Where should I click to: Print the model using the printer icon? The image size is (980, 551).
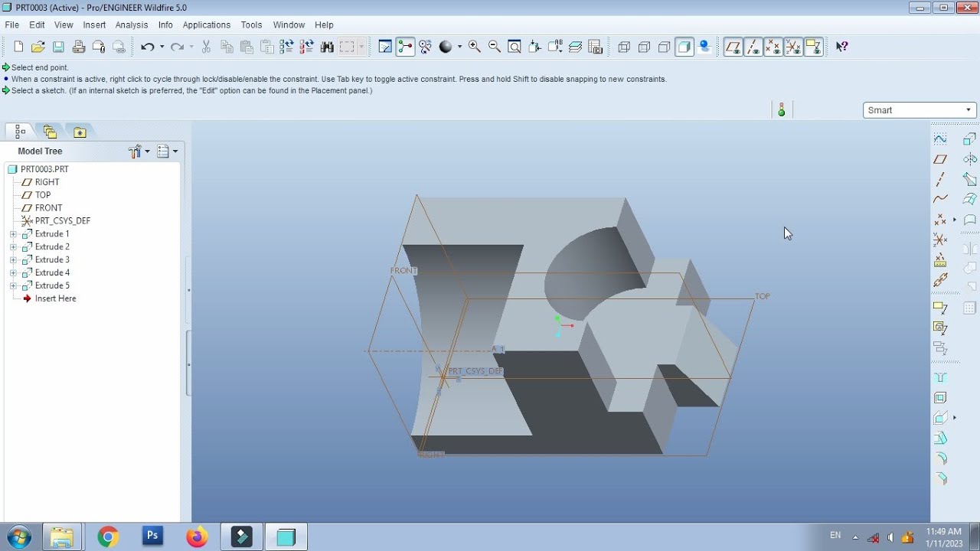click(x=78, y=47)
